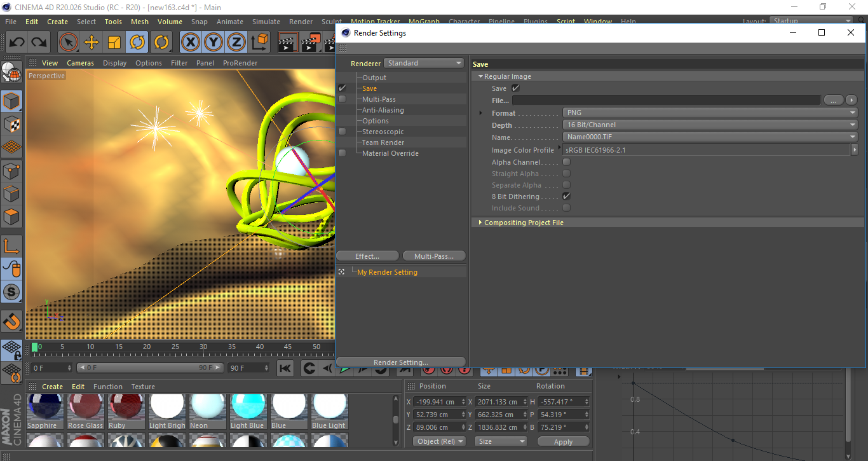
Task: Select Polygons mode icon
Action: pyautogui.click(x=11, y=217)
